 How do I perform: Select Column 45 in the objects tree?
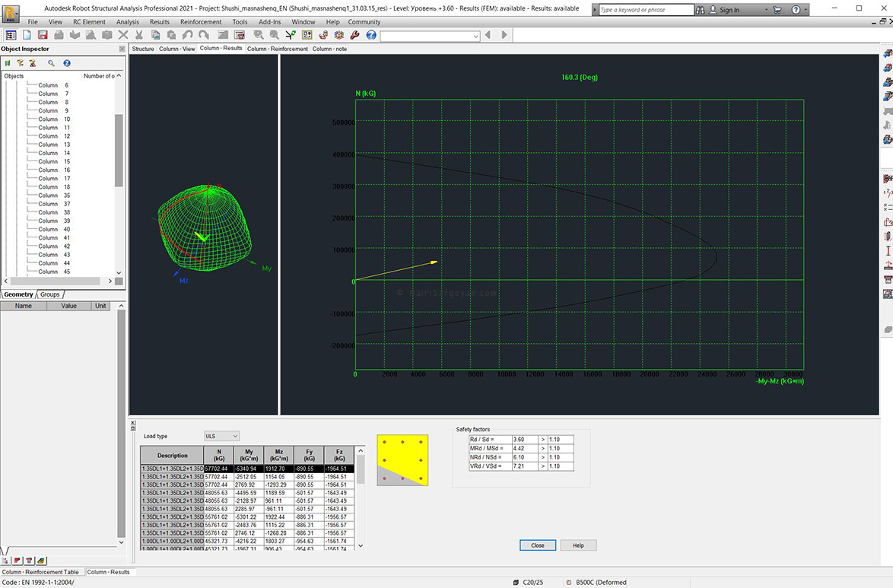click(x=54, y=272)
